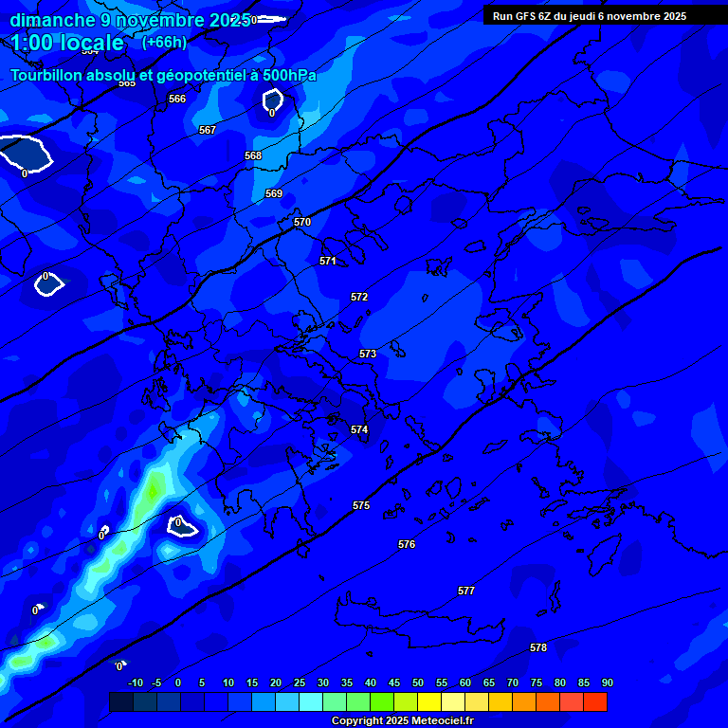Click the 572 geopotential contour label
Screen dimensions: 728x728
tap(359, 297)
